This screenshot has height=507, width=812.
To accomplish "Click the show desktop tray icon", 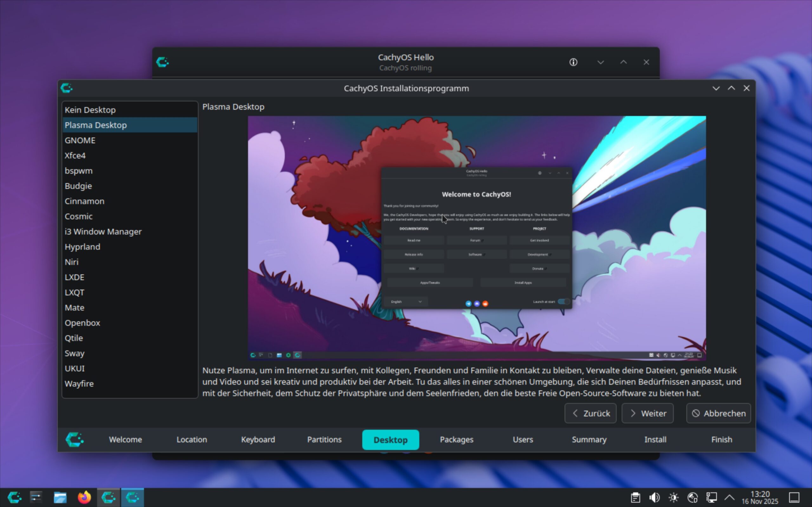I will coord(794,497).
